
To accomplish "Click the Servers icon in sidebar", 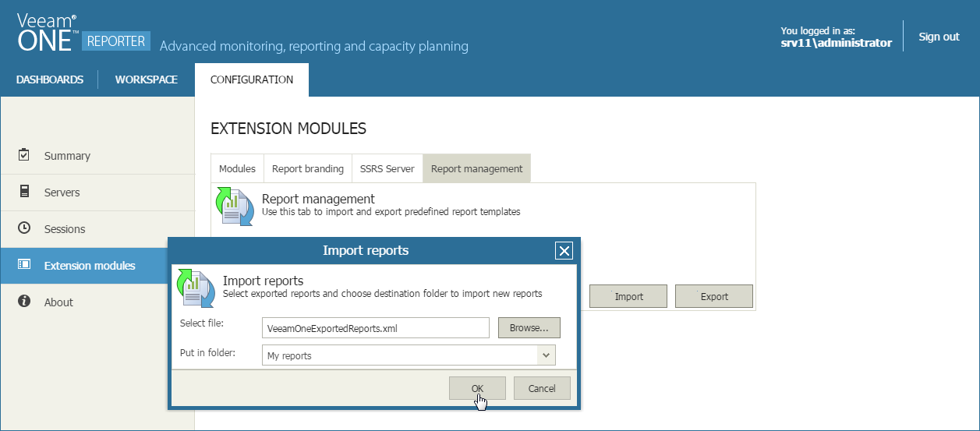I will tap(24, 192).
